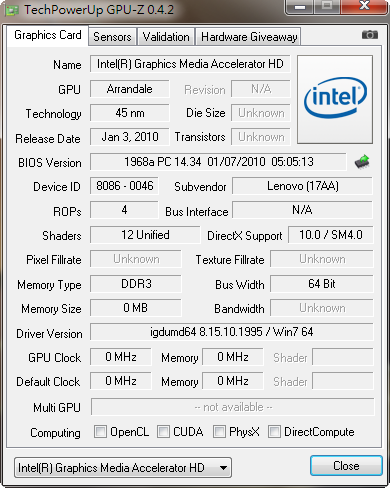This screenshot has width=390, height=488.
Task: Close the window with the red X
Action: [365, 6]
